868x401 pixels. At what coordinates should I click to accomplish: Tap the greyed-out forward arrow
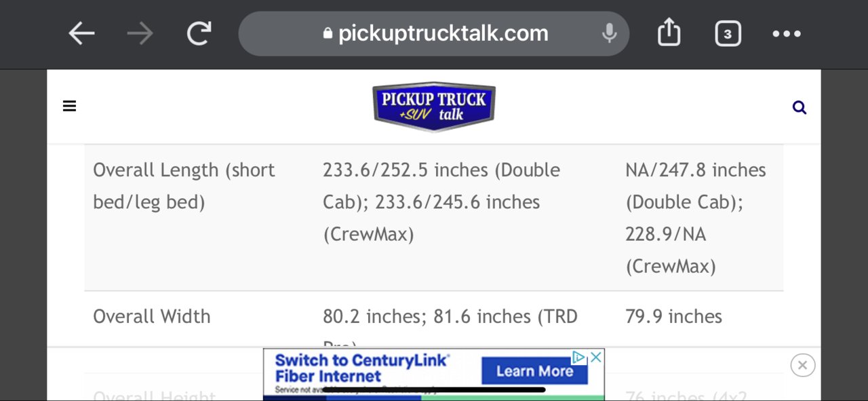coord(140,33)
